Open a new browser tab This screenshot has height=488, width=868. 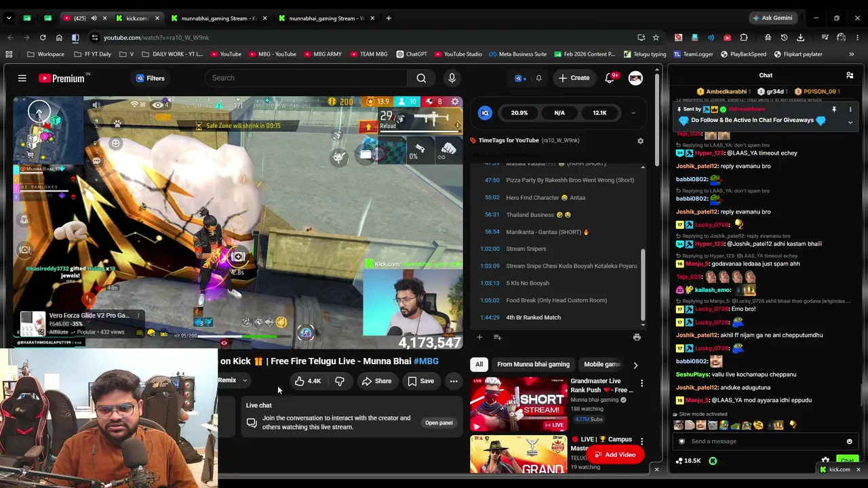(x=389, y=18)
